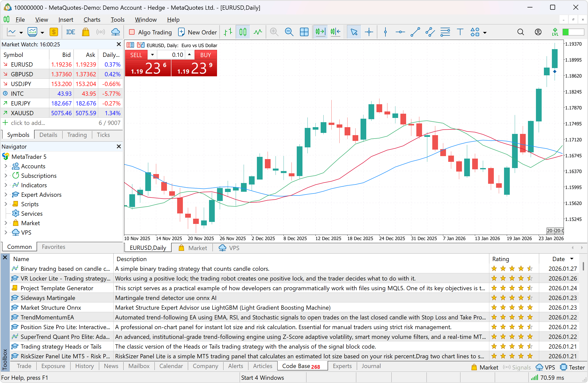Toggle chart auto scroll to end
Viewport: 588px width, 383px height.
(320, 32)
